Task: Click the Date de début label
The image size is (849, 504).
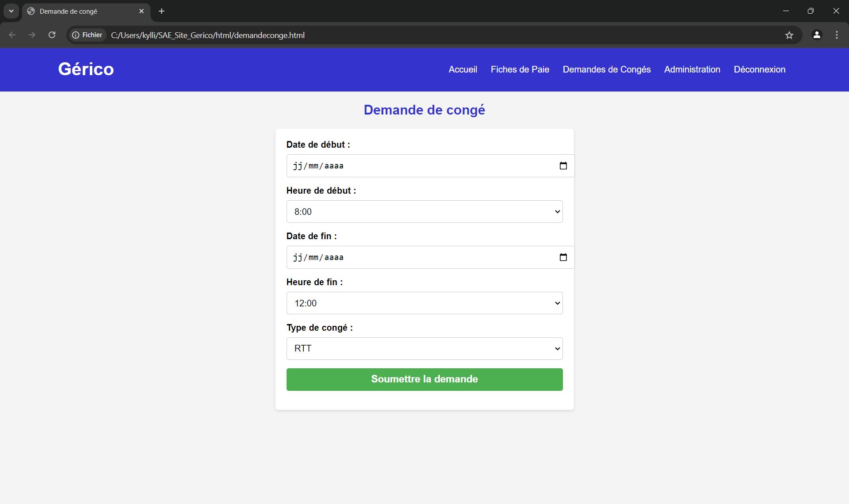Action: tap(318, 145)
